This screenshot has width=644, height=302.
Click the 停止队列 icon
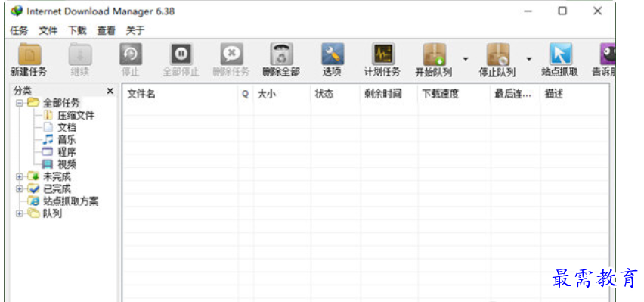click(x=499, y=54)
